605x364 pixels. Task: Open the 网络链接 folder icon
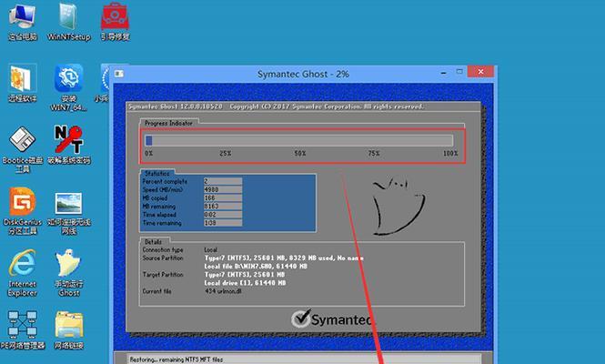68,330
